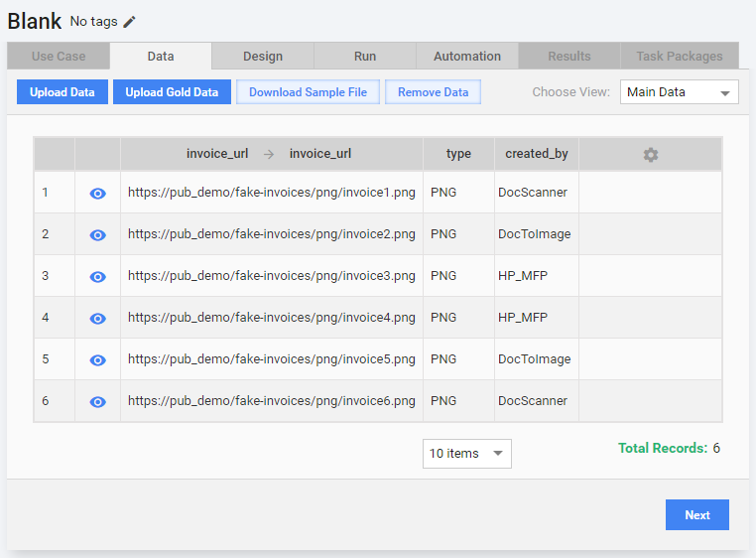
Task: Preview invoice2.png with its eye icon
Action: click(98, 235)
